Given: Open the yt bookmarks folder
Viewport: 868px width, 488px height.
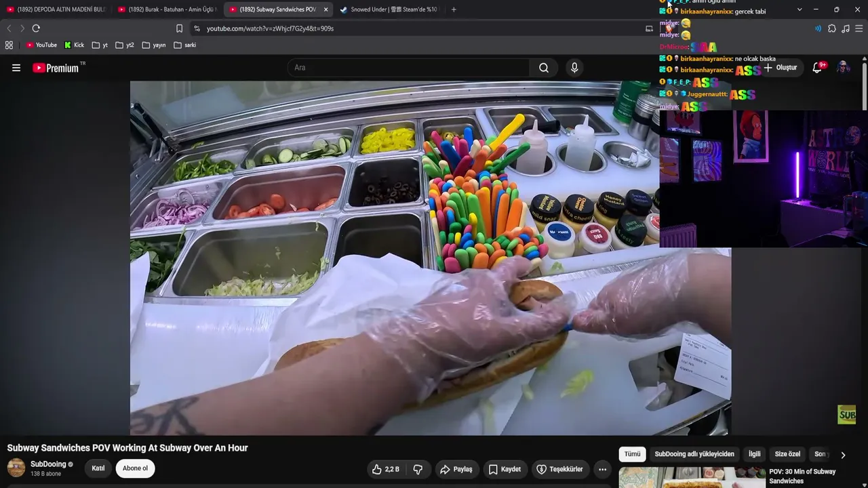Looking at the screenshot, I should tap(100, 45).
